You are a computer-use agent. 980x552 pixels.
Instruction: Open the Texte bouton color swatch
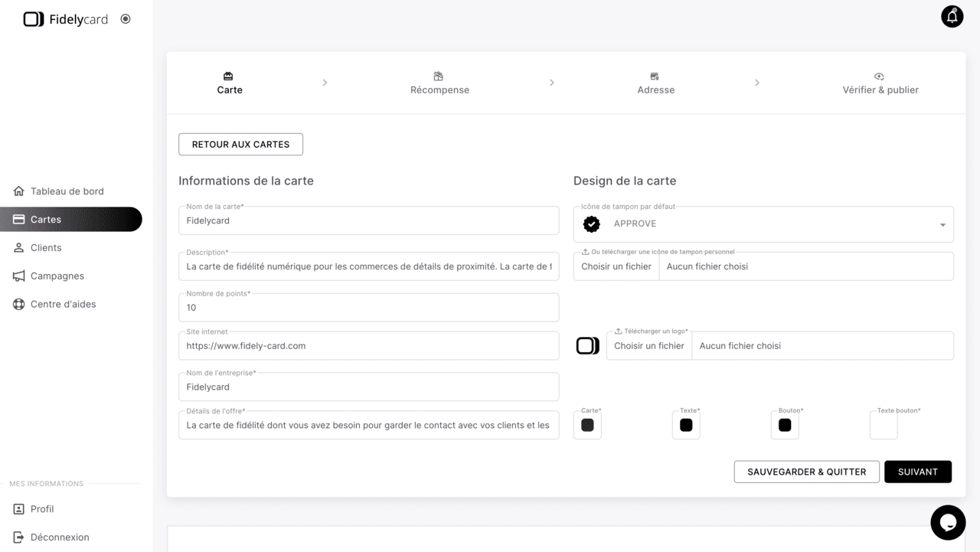[x=884, y=425]
